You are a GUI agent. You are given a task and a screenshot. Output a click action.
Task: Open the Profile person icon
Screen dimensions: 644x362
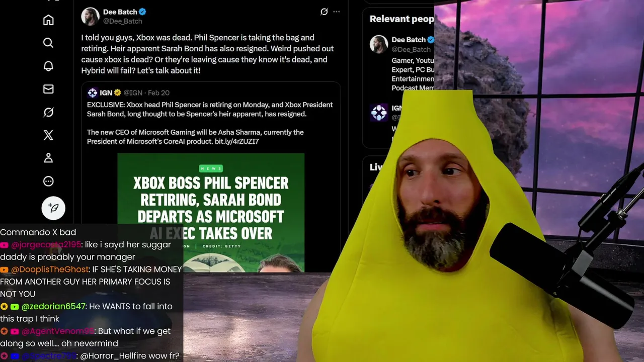tap(48, 158)
